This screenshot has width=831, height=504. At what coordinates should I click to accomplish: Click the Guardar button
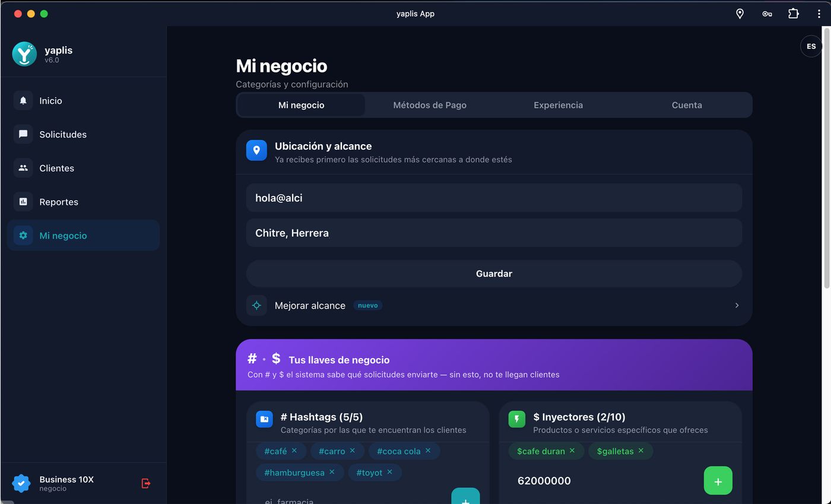(x=494, y=274)
